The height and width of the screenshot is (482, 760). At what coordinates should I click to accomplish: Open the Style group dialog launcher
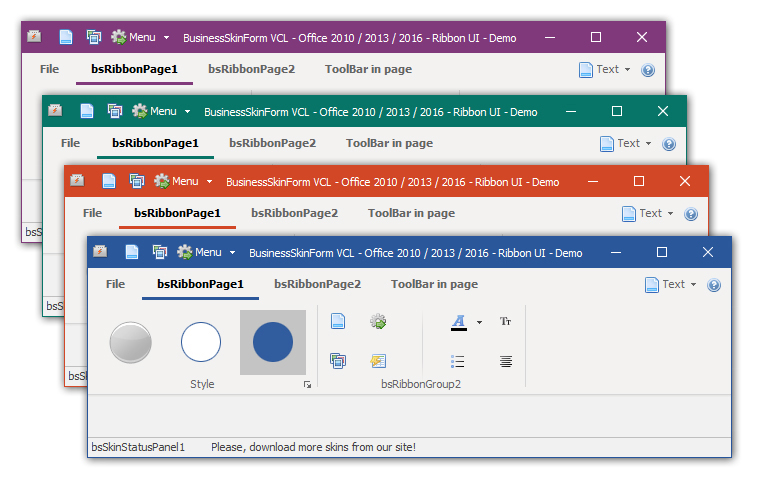point(307,385)
